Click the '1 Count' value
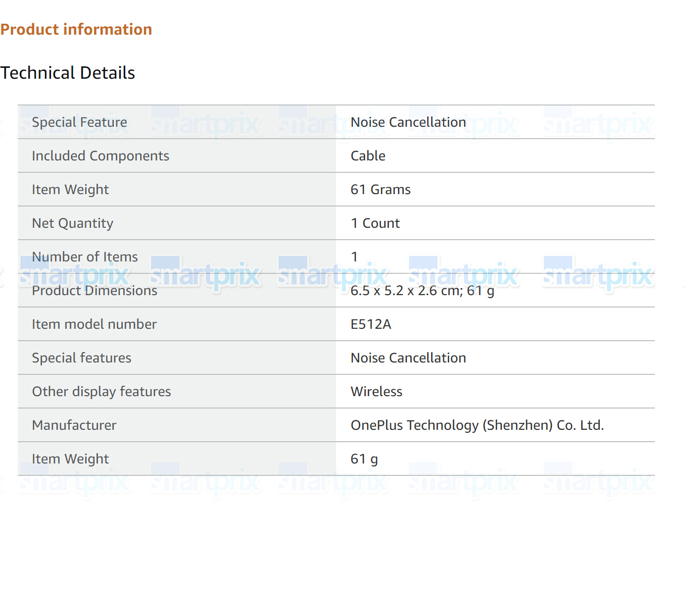Screen dimensions: 685x616 tap(375, 223)
